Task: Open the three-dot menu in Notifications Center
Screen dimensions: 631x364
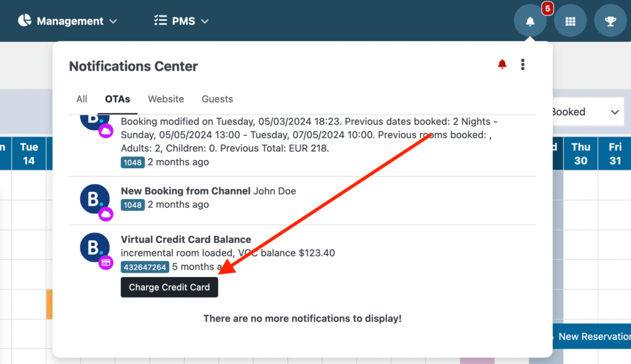Action: point(523,64)
